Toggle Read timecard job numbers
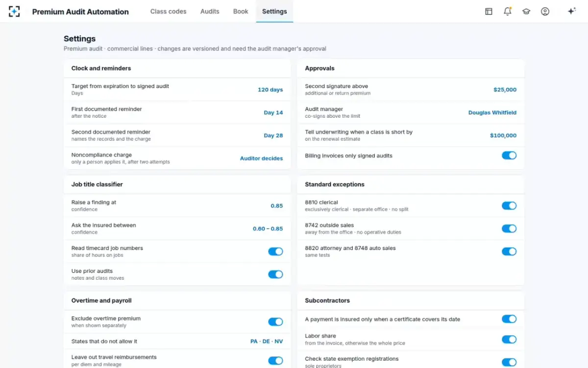The height and width of the screenshot is (368, 588). [275, 251]
